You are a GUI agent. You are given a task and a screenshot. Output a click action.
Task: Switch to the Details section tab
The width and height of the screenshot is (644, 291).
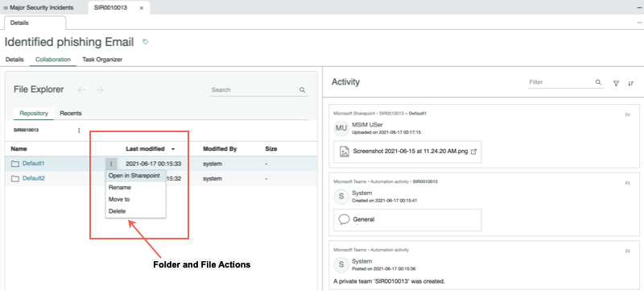click(14, 60)
